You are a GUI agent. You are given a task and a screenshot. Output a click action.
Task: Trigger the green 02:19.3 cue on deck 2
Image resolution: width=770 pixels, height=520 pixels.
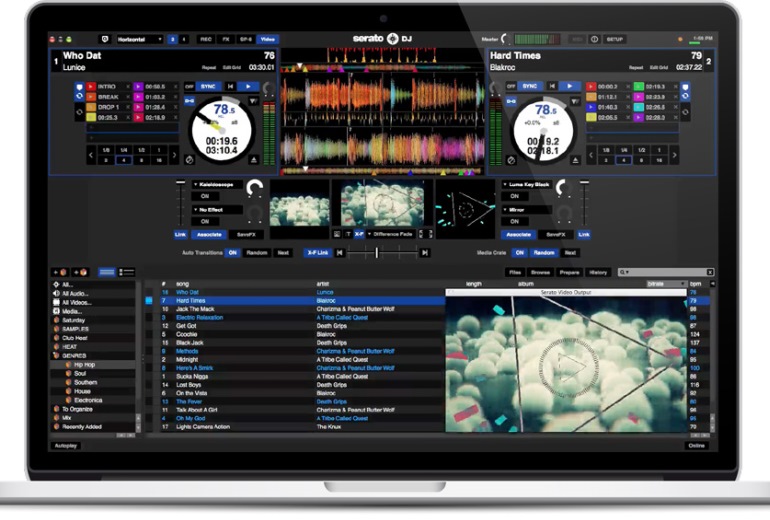638,86
